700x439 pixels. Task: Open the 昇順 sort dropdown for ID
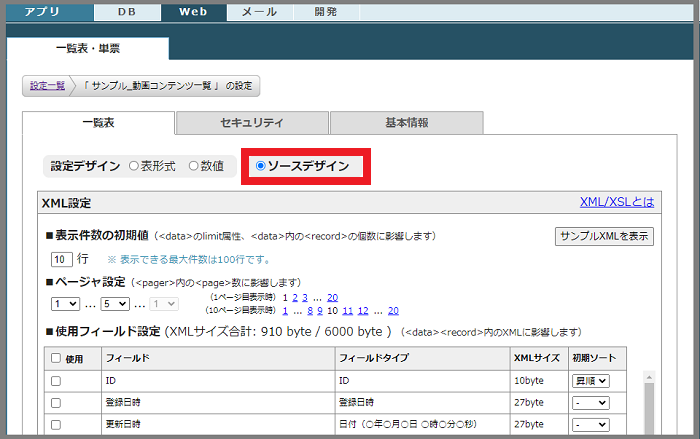click(589, 381)
